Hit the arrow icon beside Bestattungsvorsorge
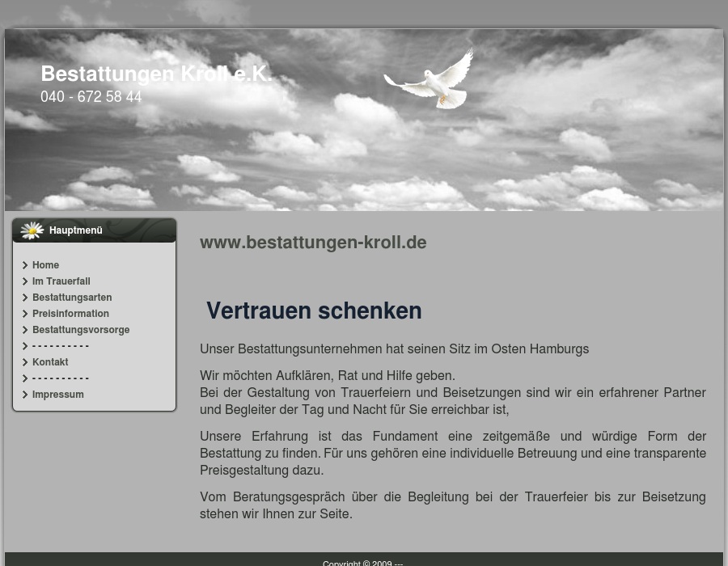 click(x=25, y=330)
